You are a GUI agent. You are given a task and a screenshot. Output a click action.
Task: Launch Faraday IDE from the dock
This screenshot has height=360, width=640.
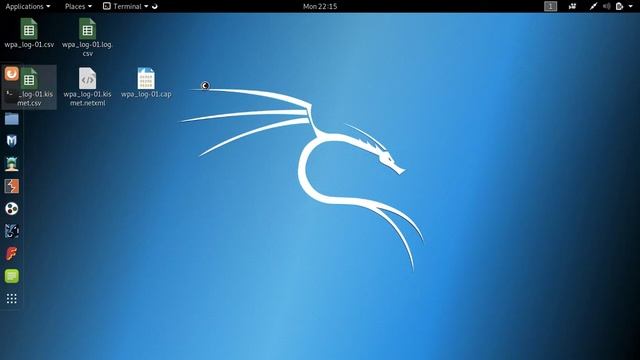point(11,253)
